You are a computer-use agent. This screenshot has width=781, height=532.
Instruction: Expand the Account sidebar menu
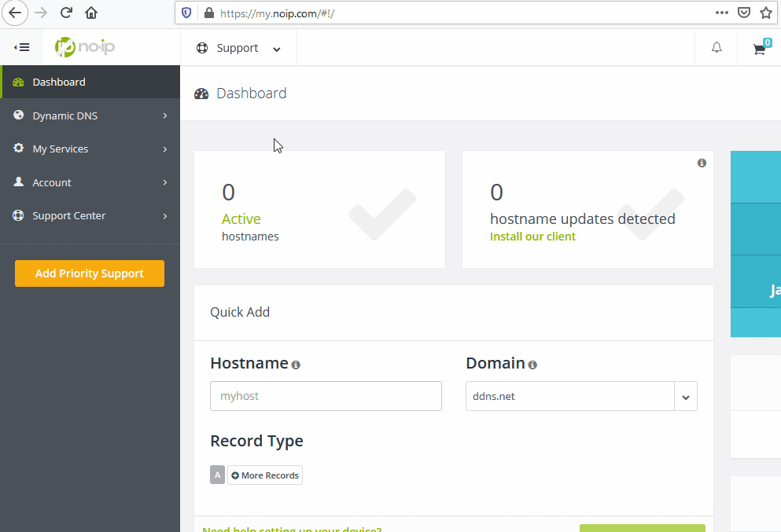click(90, 182)
